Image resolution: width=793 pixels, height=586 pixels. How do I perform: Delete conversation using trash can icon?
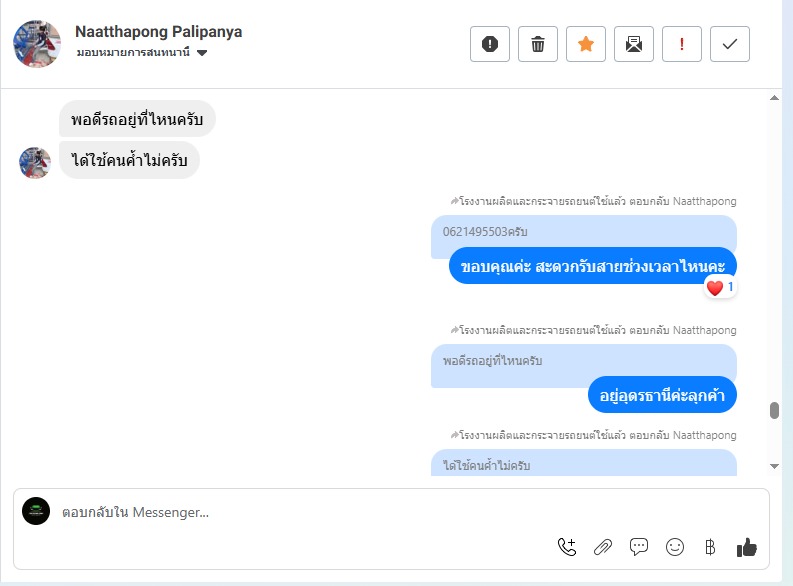538,44
